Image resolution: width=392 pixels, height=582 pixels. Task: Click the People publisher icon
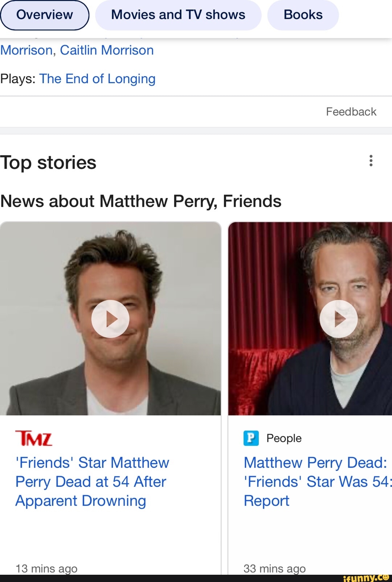click(x=251, y=438)
